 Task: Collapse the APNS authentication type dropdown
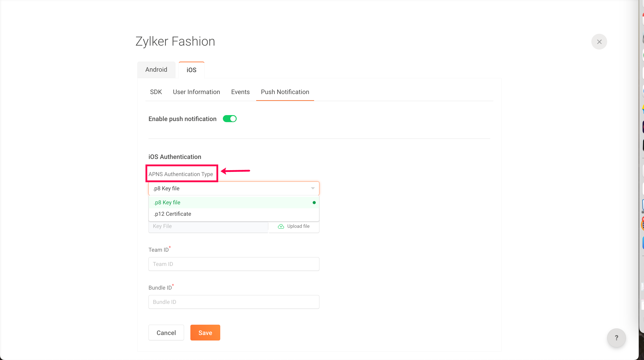tap(313, 188)
